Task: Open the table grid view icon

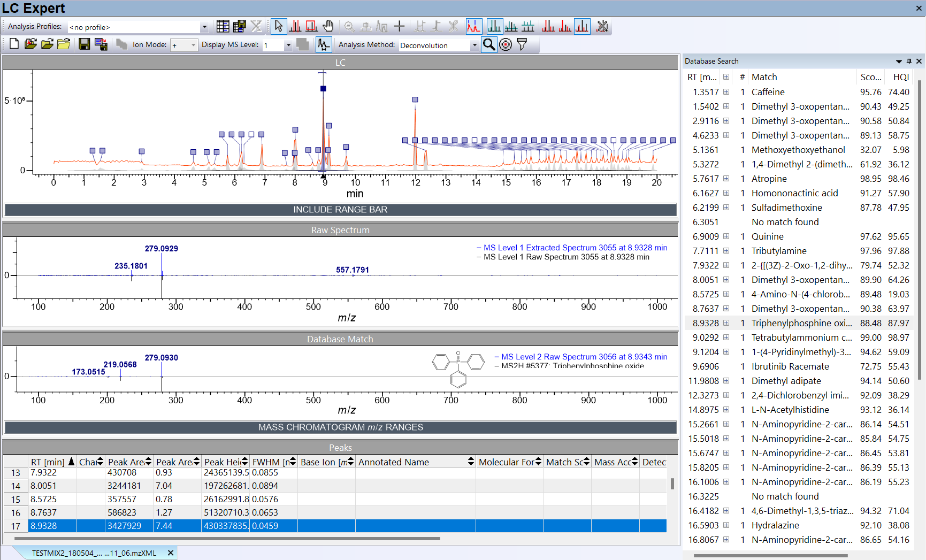Action: (x=223, y=26)
